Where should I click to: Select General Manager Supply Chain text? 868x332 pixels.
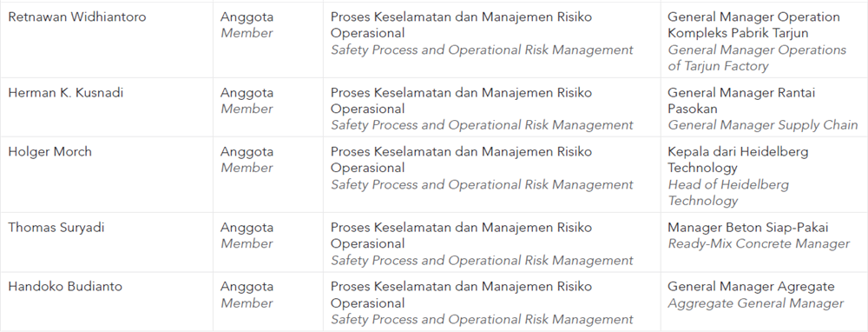[x=763, y=125]
